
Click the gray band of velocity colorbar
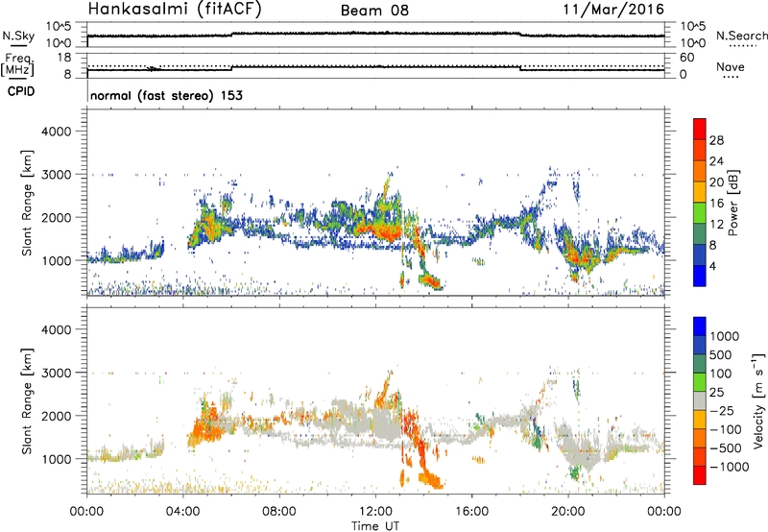(x=700, y=400)
